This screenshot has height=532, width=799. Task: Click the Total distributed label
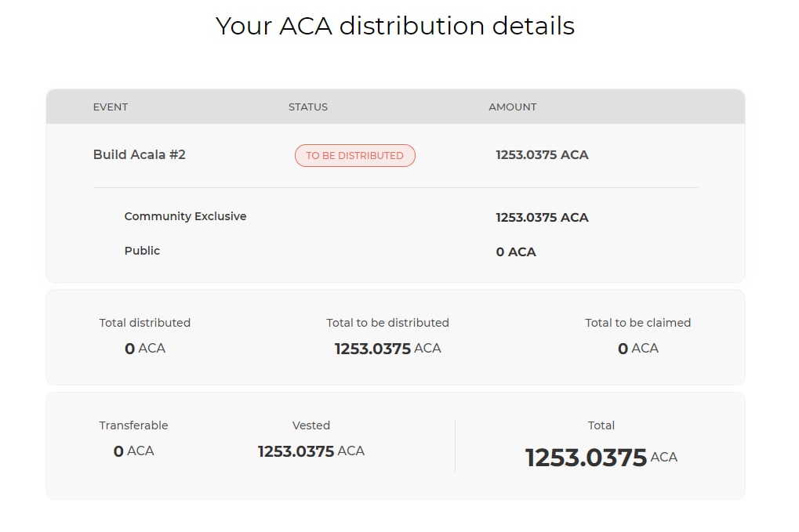click(x=145, y=323)
